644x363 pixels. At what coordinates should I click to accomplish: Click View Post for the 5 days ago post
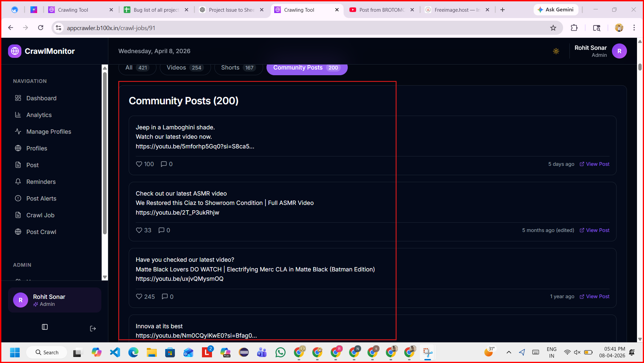coord(594,164)
